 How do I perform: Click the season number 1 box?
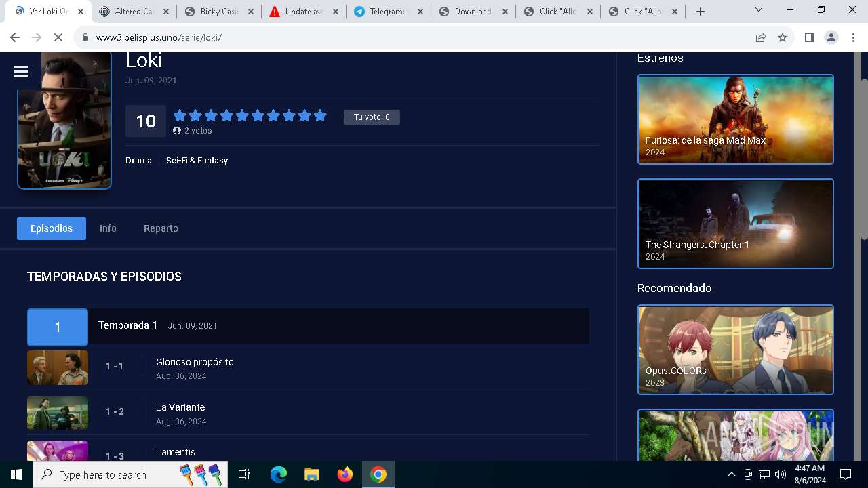point(58,327)
